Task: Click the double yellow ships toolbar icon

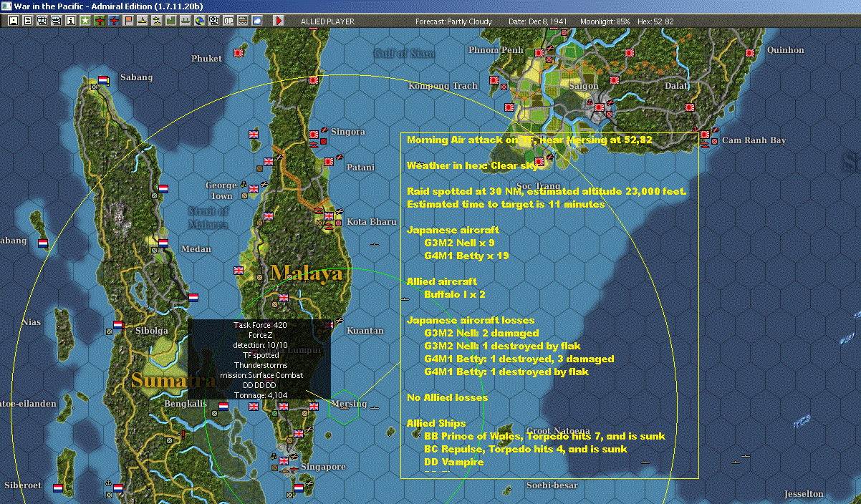Action: (157, 21)
